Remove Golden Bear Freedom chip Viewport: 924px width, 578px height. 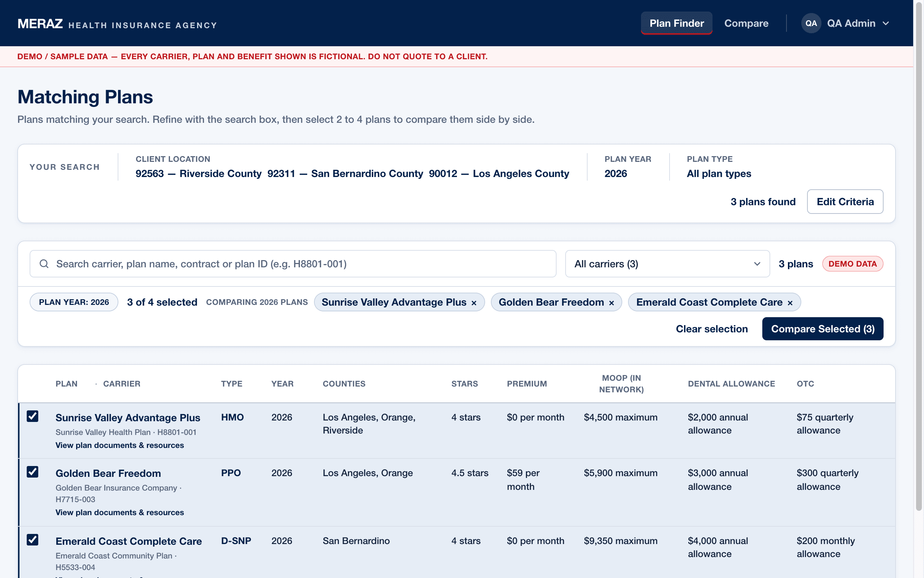611,303
